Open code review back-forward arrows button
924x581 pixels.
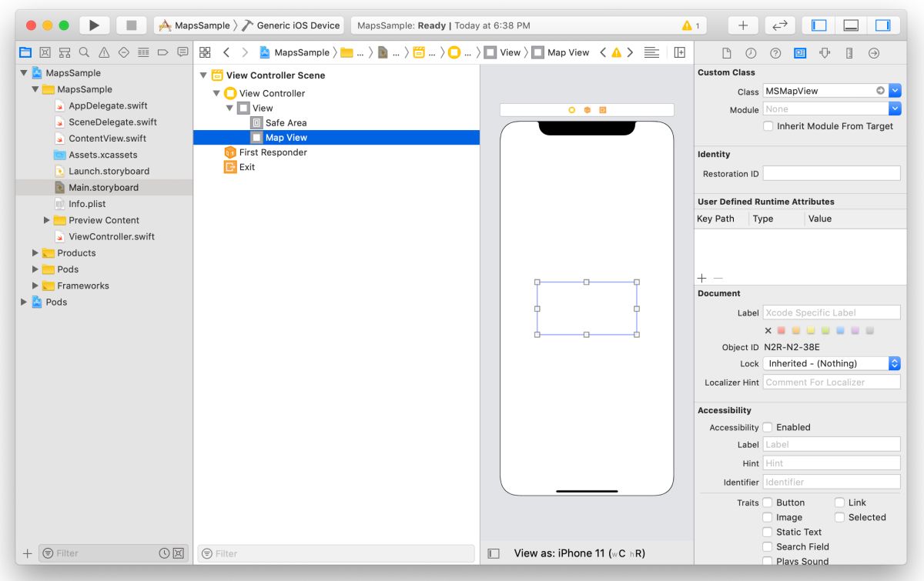tap(780, 25)
